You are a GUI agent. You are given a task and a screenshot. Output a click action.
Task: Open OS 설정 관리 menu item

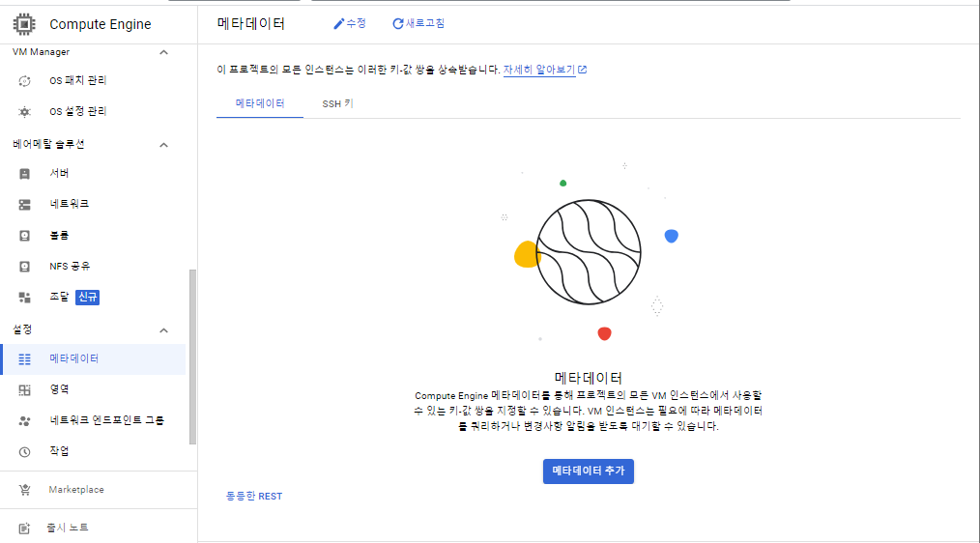pyautogui.click(x=93, y=111)
